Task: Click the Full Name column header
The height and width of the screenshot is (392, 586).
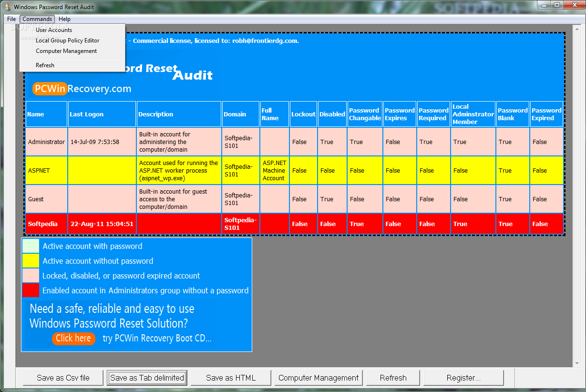Action: [x=275, y=114]
